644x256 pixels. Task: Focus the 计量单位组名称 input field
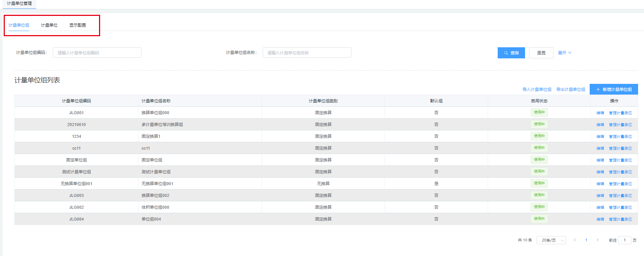pos(307,53)
